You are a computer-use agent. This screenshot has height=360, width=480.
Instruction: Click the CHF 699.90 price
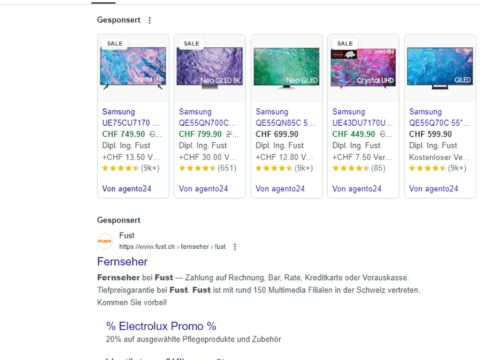click(277, 134)
